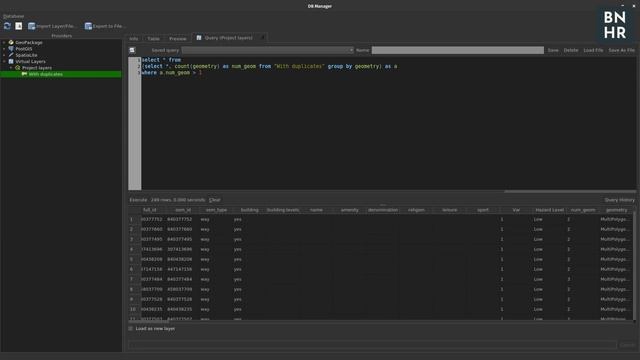Click the Delete query button

tap(571, 50)
